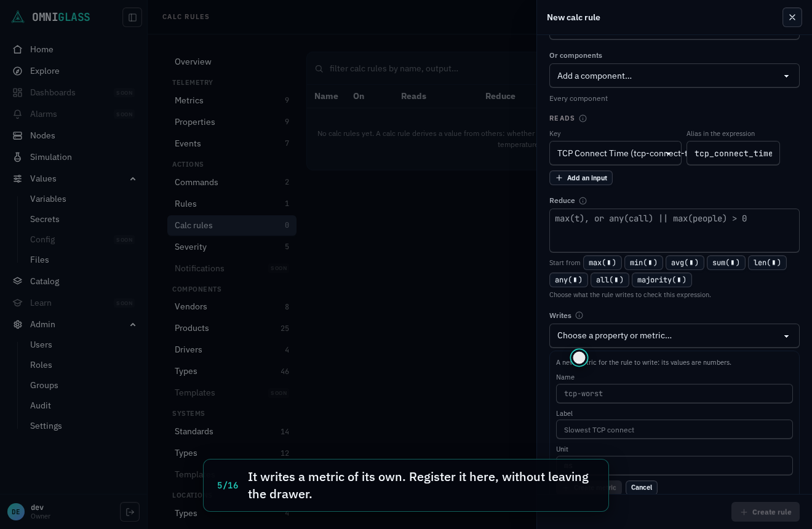Click the OmniGlass logo

click(50, 17)
